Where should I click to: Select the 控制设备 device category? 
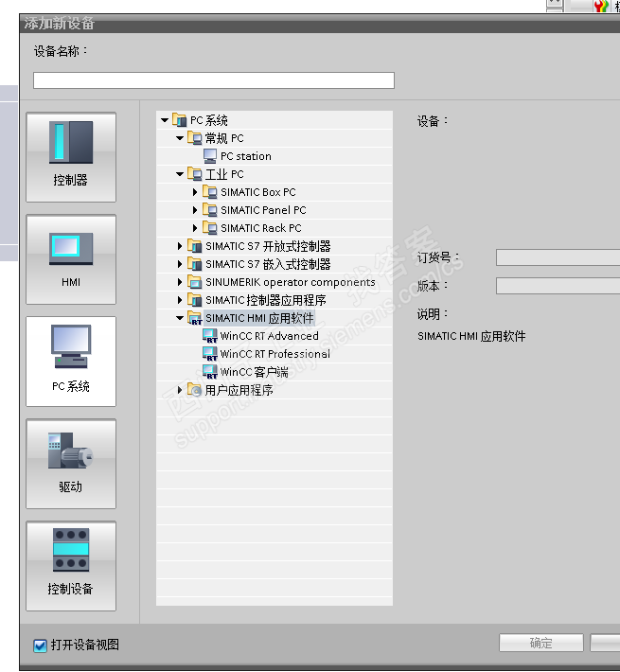coord(71,566)
